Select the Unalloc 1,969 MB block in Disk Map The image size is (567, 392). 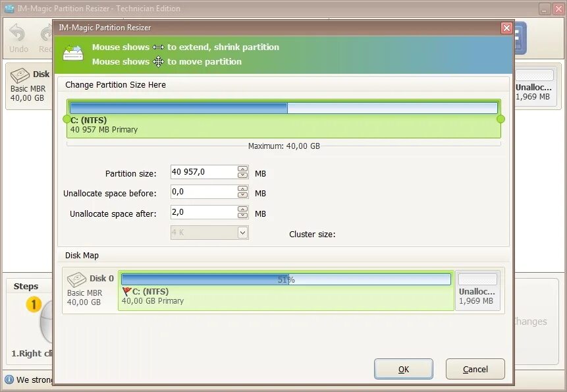[x=477, y=291]
